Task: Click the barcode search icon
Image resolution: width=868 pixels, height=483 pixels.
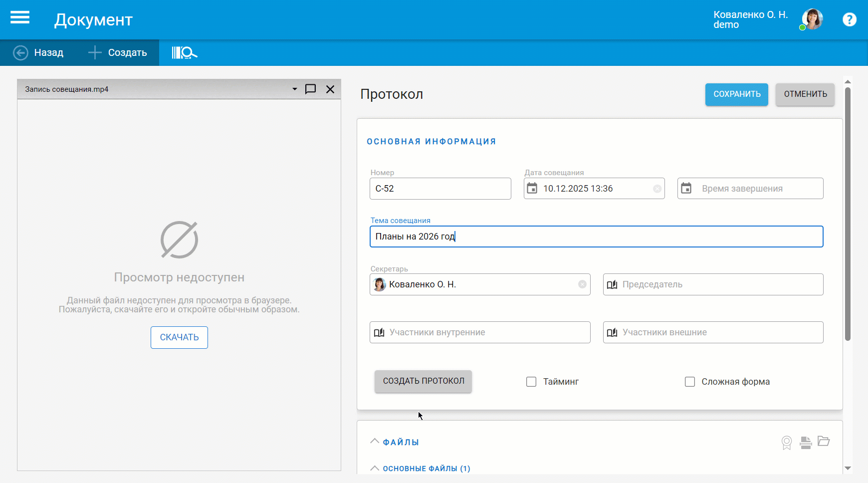Action: tap(184, 52)
